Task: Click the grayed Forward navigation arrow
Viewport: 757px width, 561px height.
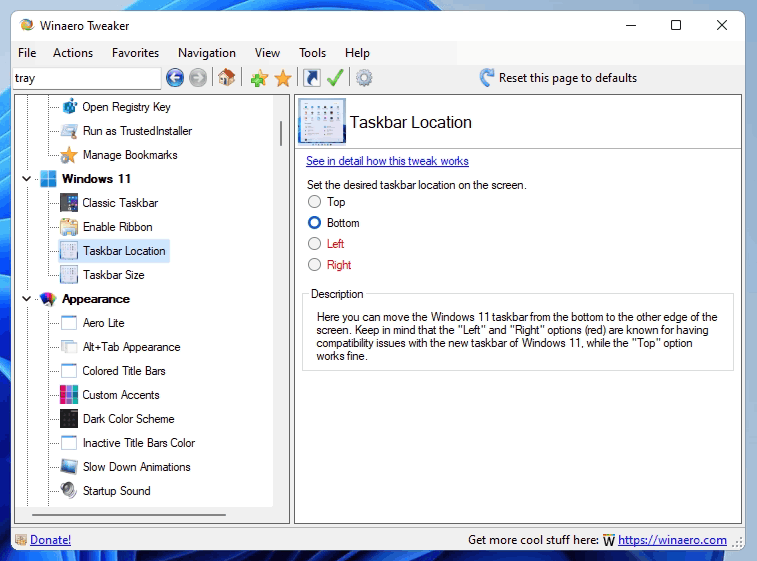Action: pos(197,78)
